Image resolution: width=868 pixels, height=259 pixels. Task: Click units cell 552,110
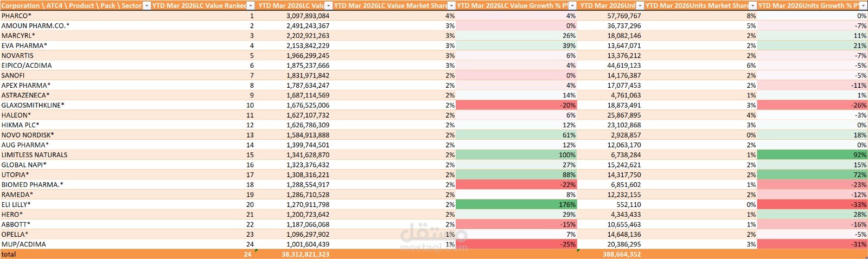point(628,204)
